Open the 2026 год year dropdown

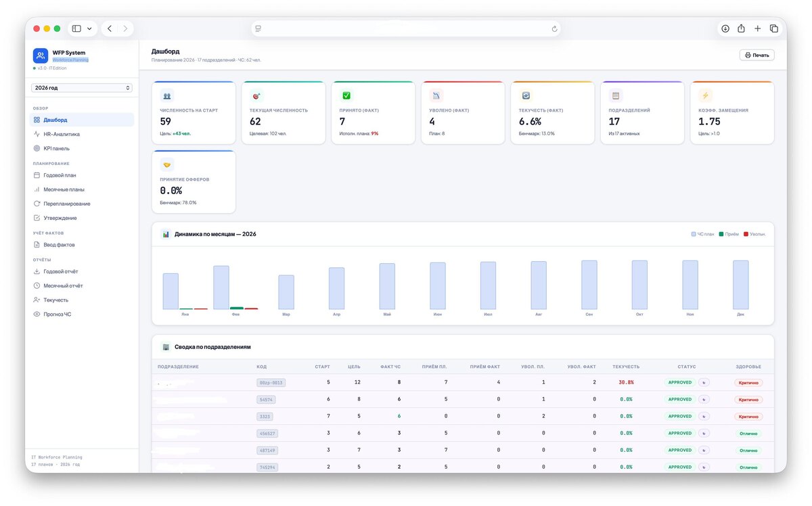pyautogui.click(x=82, y=88)
